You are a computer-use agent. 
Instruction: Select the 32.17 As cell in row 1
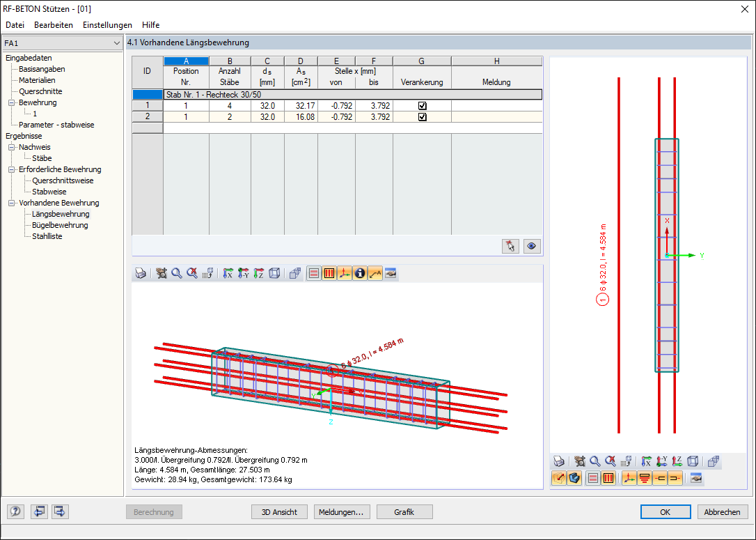click(x=301, y=106)
